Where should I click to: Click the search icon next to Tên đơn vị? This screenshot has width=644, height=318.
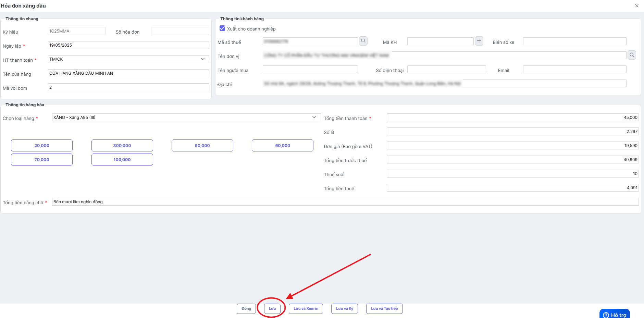click(632, 55)
